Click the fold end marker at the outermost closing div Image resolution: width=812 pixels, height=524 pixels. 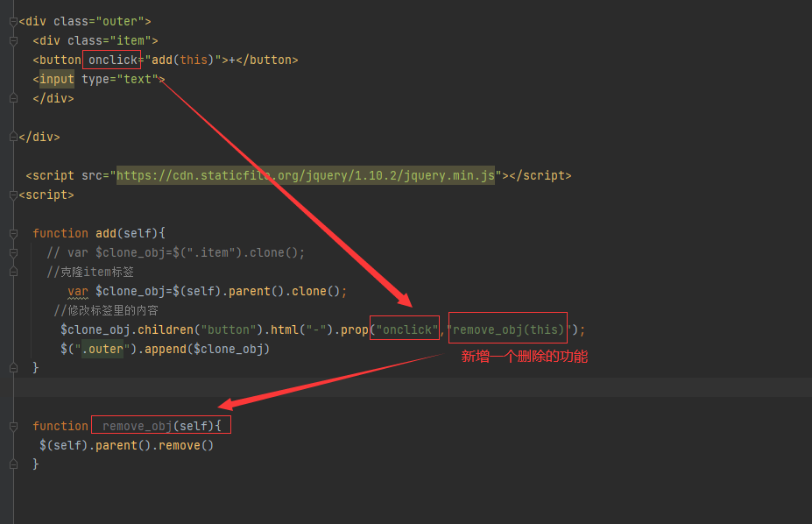point(13,137)
